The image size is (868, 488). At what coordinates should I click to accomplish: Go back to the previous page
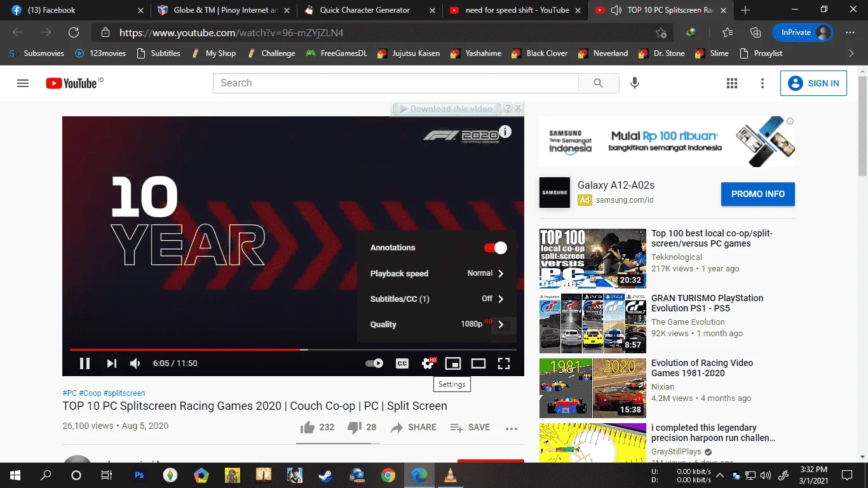click(x=18, y=32)
